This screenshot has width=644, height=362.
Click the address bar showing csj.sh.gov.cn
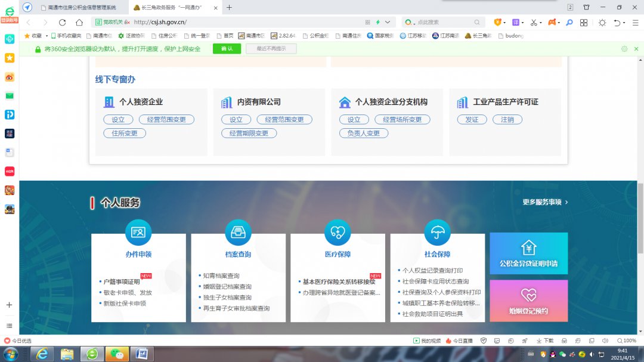[239, 22]
